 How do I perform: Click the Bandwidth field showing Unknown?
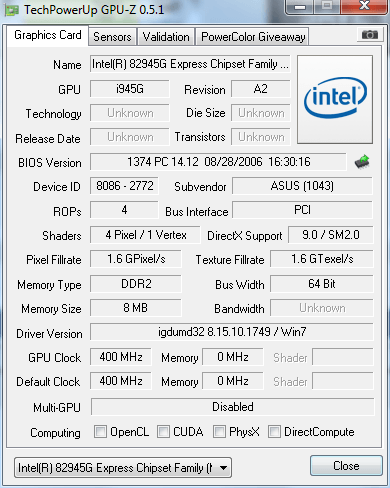pos(322,308)
